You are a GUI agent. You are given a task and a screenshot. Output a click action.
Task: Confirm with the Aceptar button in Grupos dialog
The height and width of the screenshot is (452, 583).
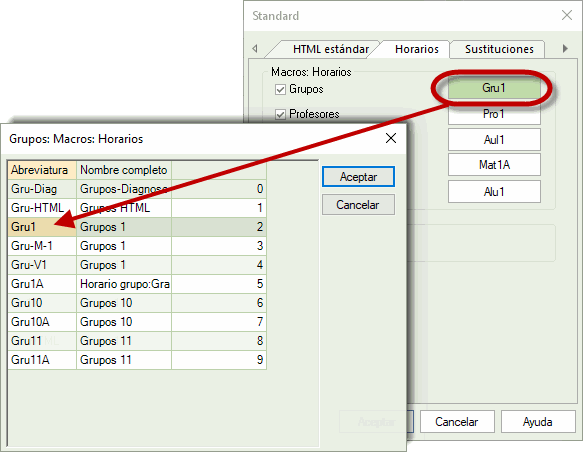(x=358, y=177)
